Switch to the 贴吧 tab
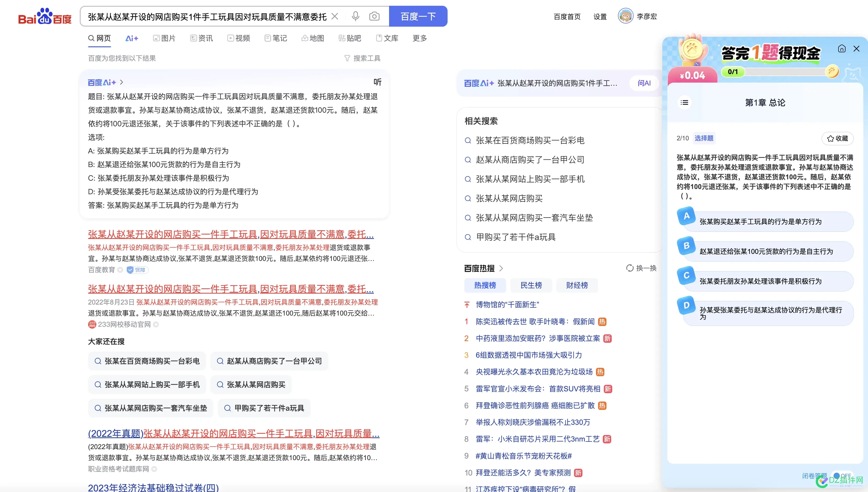Viewport: 868px width, 492px height. pyautogui.click(x=350, y=38)
